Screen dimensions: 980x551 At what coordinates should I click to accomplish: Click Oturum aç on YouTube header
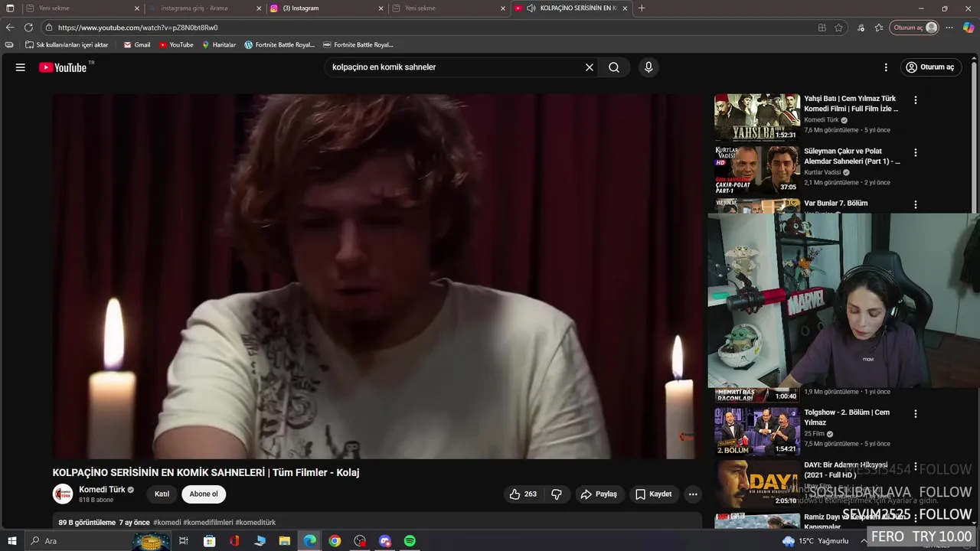pyautogui.click(x=931, y=67)
